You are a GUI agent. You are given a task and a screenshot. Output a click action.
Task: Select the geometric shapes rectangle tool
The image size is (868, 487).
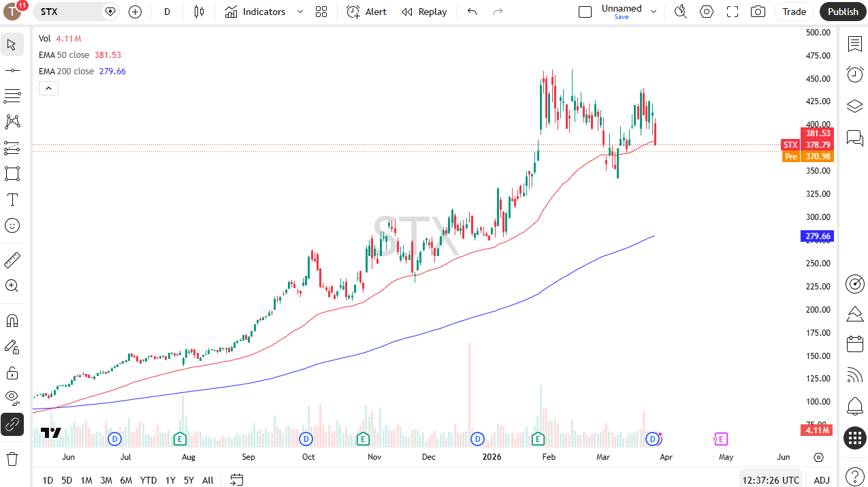click(x=12, y=174)
